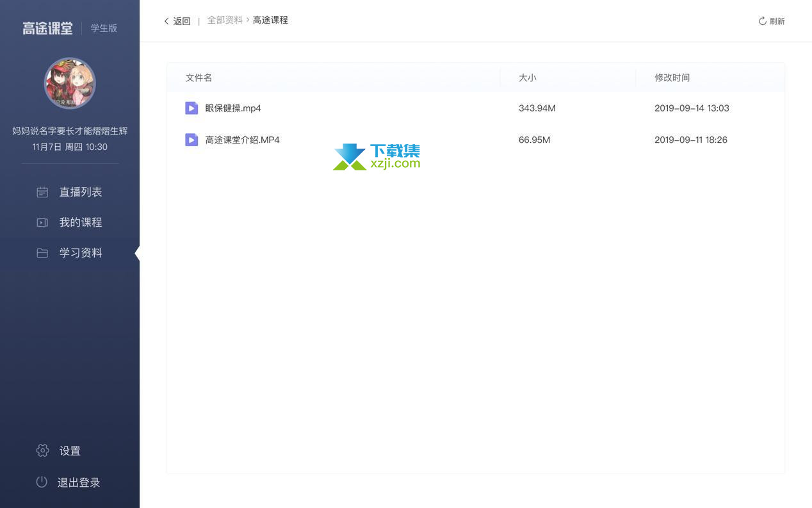Click the back arrow icon next to 返回
812x508 pixels.
pyautogui.click(x=166, y=21)
